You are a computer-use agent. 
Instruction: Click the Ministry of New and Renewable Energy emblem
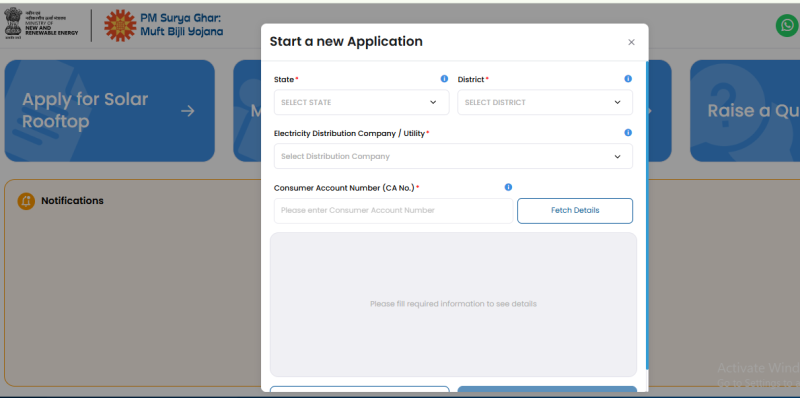(x=13, y=24)
